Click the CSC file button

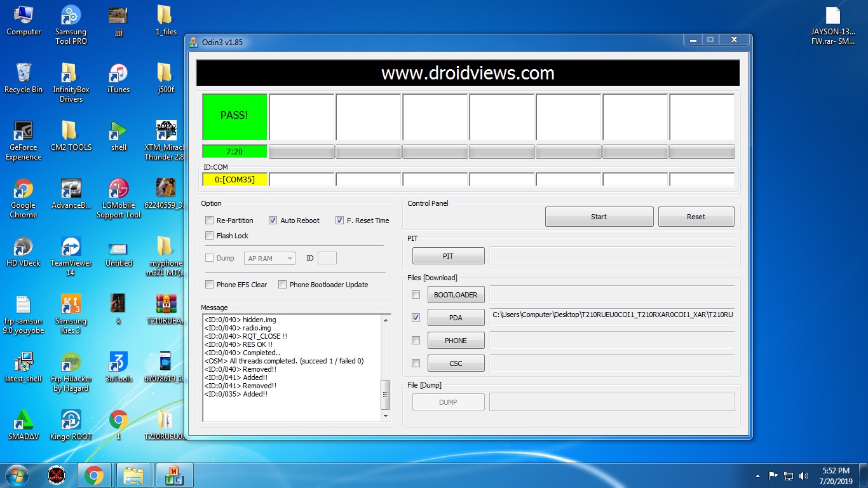456,363
